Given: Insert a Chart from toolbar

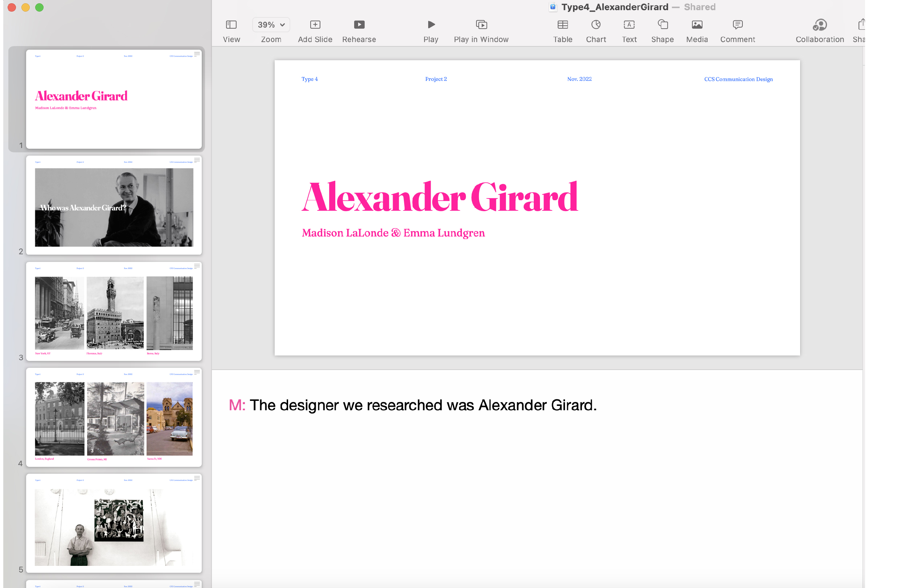Looking at the screenshot, I should pos(596,25).
